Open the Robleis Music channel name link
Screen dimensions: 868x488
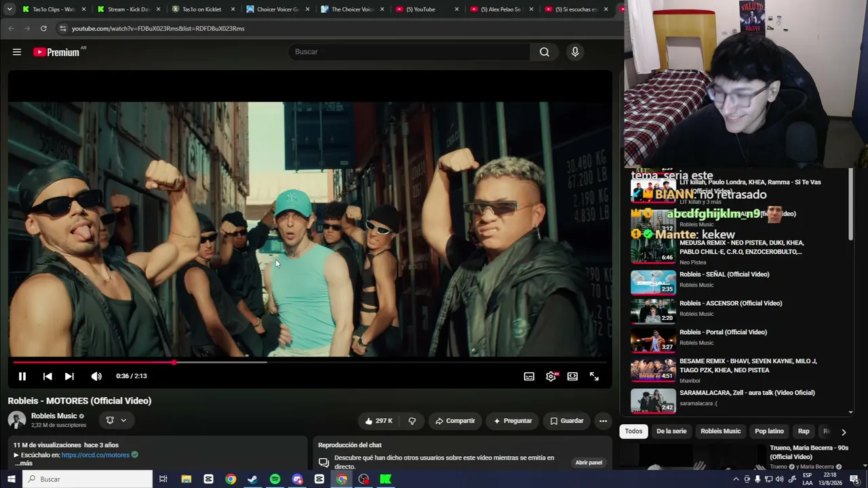pos(54,416)
